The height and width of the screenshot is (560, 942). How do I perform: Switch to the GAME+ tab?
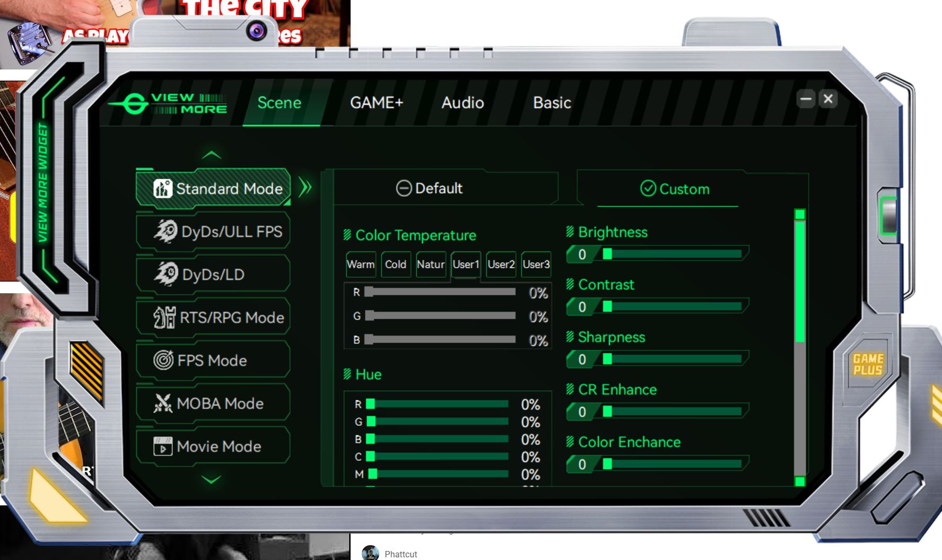click(x=377, y=102)
